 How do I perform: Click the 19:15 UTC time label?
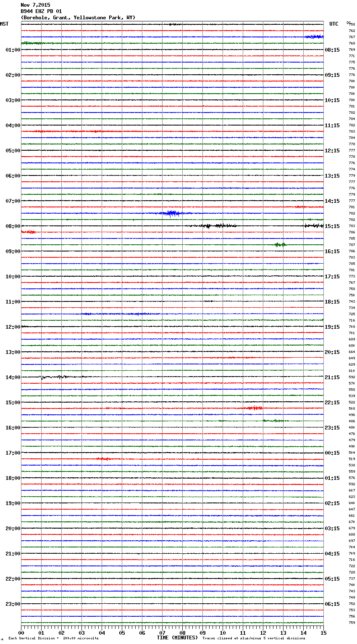[332, 327]
